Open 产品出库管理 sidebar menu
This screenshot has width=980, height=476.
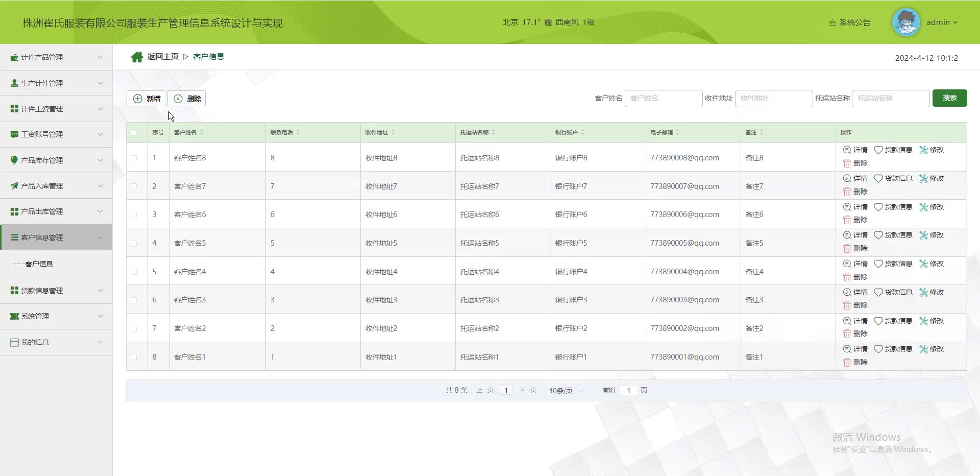tap(56, 211)
